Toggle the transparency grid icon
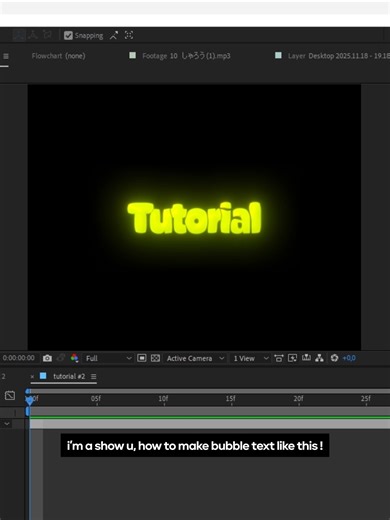This screenshot has height=520, width=390. [x=155, y=358]
